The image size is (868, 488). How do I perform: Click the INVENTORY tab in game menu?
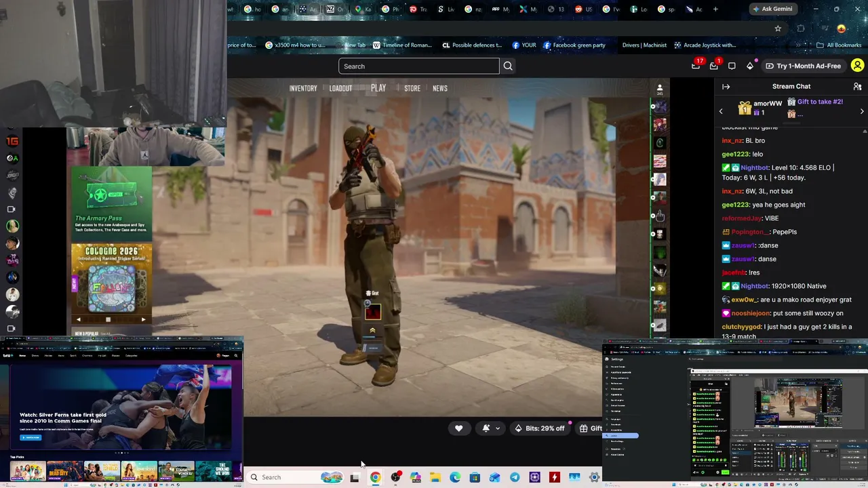(x=303, y=89)
